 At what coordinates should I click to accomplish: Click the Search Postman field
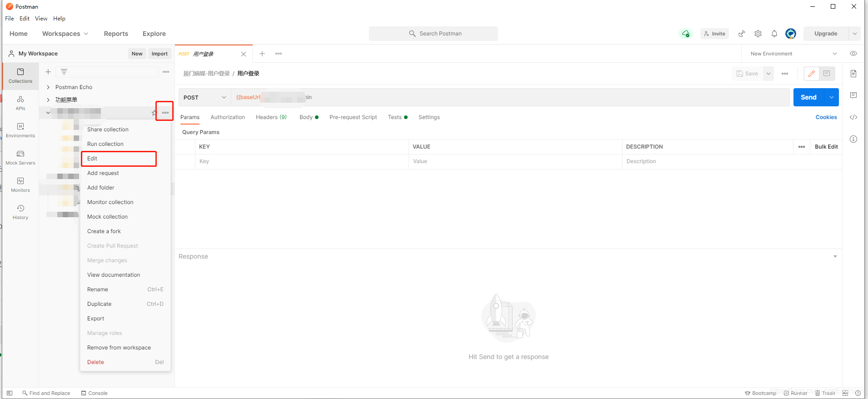433,34
